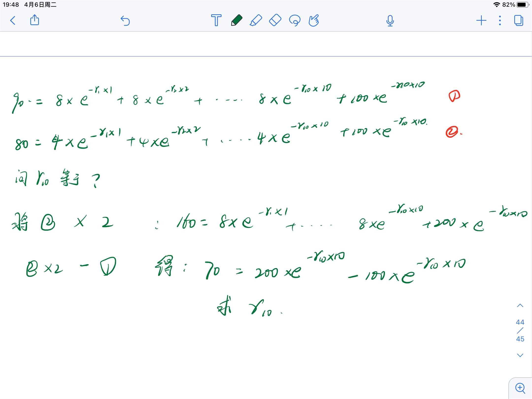Viewport: 532px width, 399px height.
Task: Select the Highlighter tool
Action: (x=256, y=20)
